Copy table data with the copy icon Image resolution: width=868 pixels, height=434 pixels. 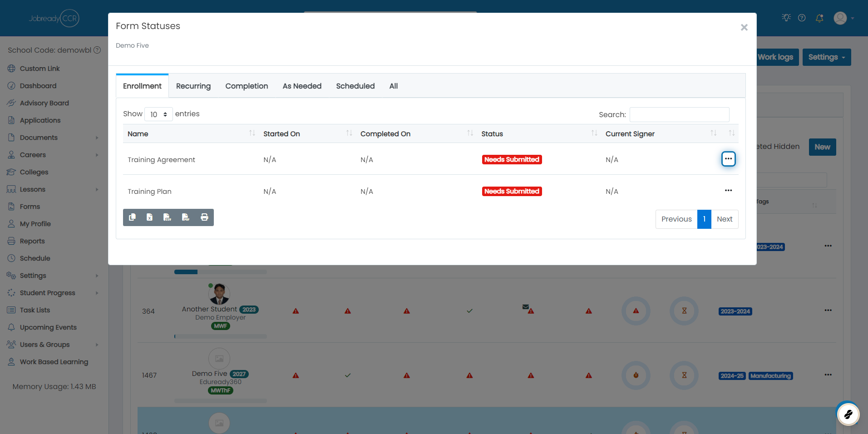pos(132,217)
